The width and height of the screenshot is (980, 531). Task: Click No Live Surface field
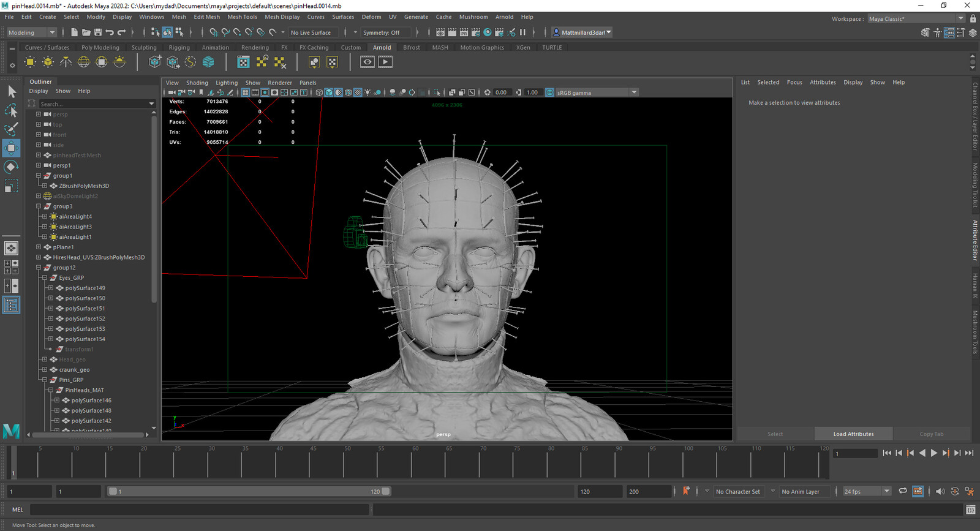(312, 32)
